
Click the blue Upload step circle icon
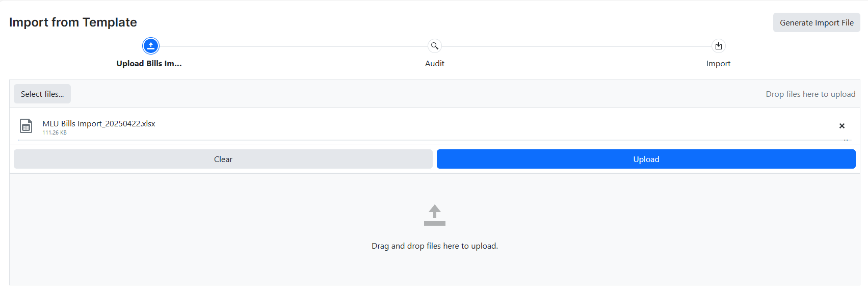coord(151,46)
